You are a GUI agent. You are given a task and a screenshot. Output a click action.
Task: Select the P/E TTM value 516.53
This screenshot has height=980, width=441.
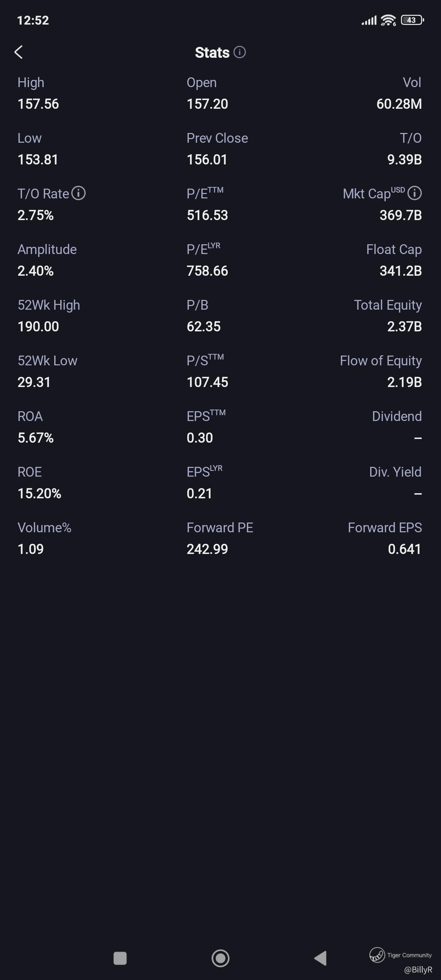(x=207, y=215)
